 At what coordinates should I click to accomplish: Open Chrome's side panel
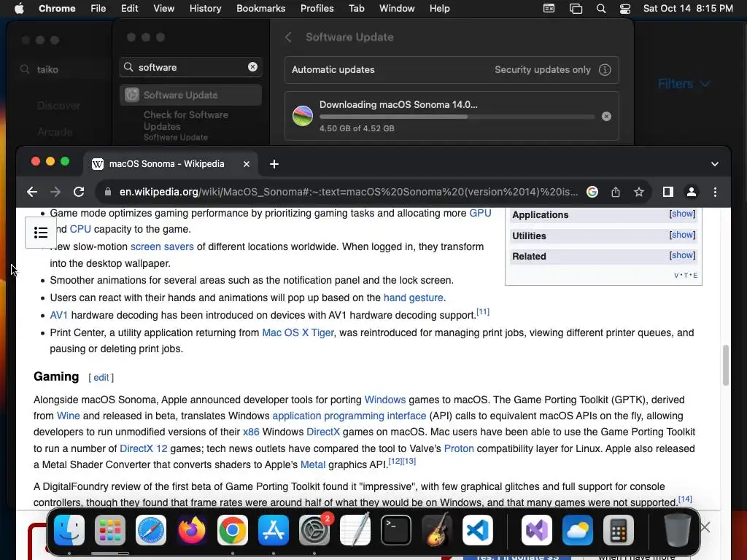668,192
